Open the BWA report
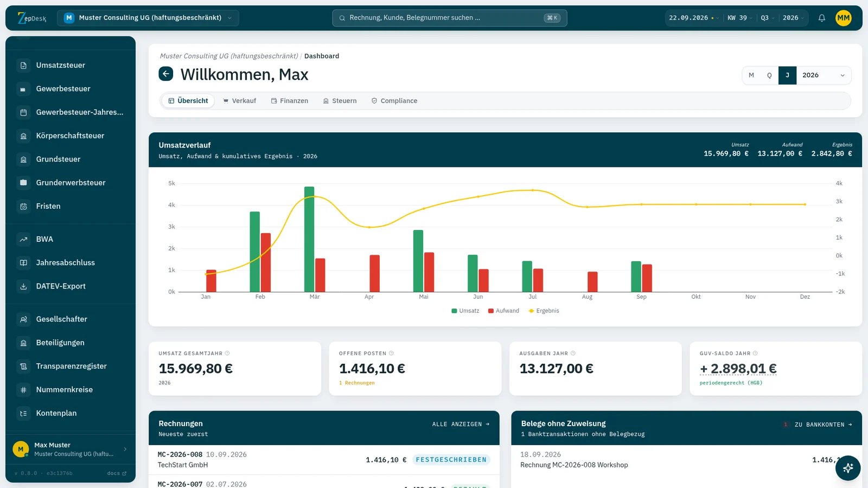Image resolution: width=868 pixels, height=488 pixels. coord(71,239)
